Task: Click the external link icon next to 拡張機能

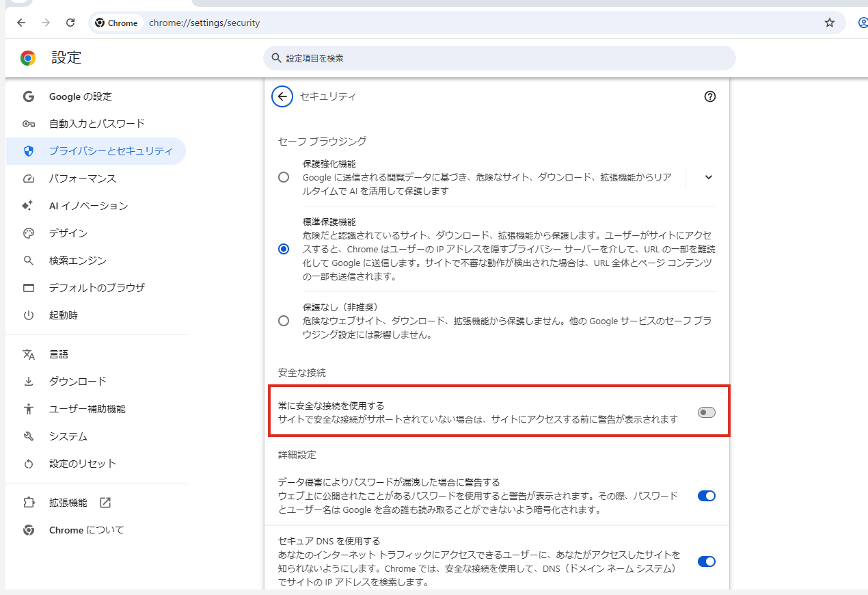Action: [105, 503]
